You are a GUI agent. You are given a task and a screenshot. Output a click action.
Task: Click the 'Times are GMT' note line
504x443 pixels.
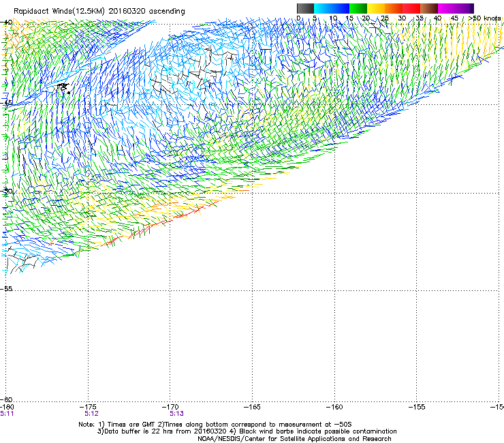(x=215, y=425)
